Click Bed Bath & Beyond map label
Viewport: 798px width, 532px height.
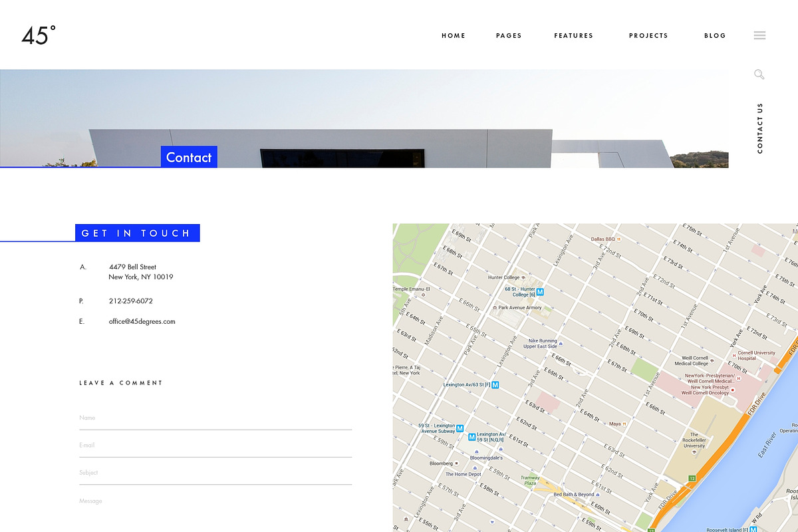click(x=574, y=495)
